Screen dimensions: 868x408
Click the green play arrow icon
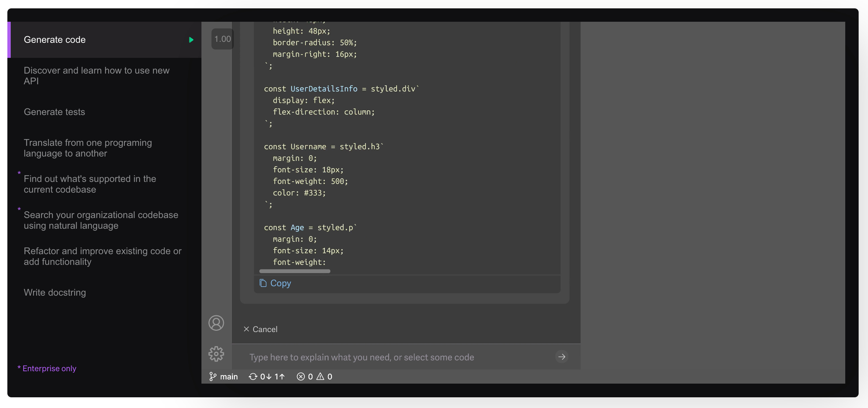[191, 40]
